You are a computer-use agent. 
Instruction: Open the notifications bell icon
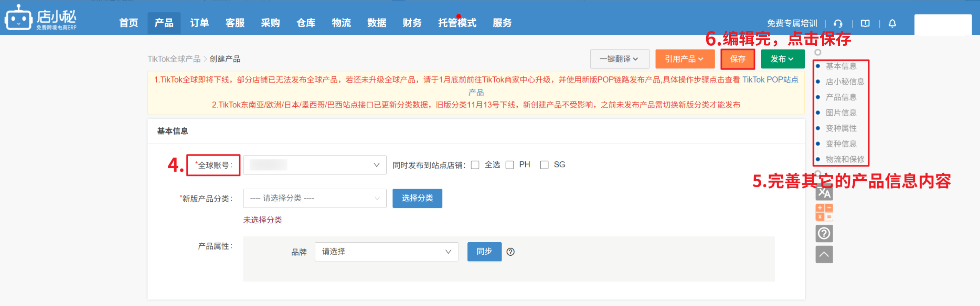(x=892, y=23)
